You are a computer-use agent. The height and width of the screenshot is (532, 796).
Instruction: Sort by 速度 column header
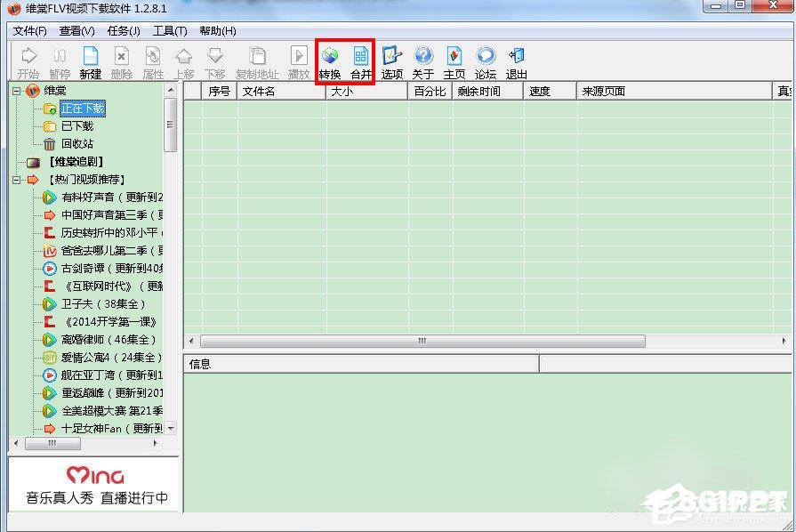pyautogui.click(x=551, y=92)
